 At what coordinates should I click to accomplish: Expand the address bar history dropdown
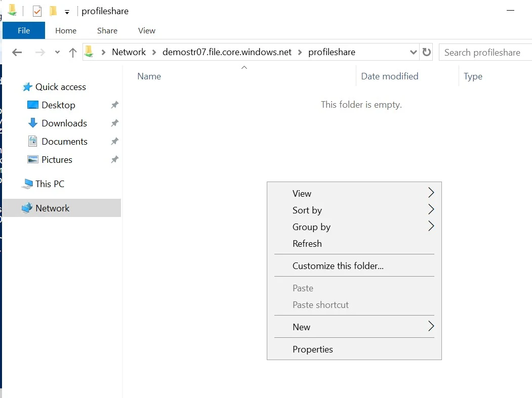(413, 52)
